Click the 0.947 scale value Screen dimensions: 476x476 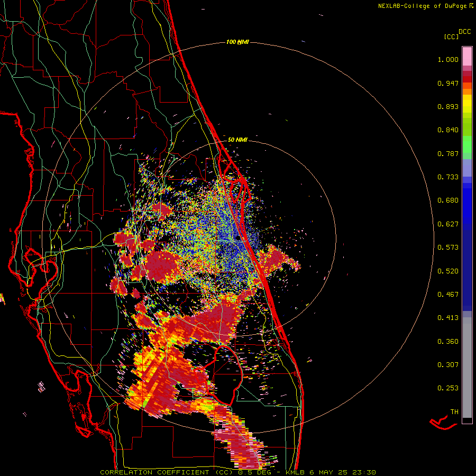tap(448, 83)
